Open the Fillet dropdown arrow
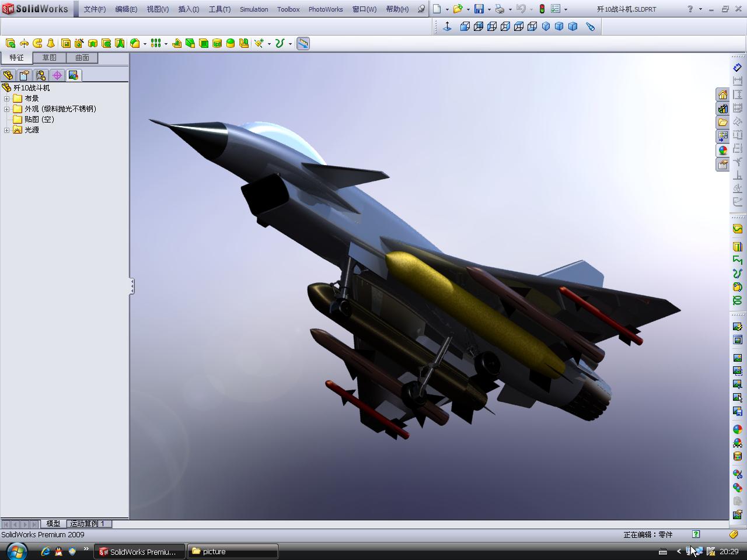This screenshot has width=747, height=560. (x=145, y=44)
